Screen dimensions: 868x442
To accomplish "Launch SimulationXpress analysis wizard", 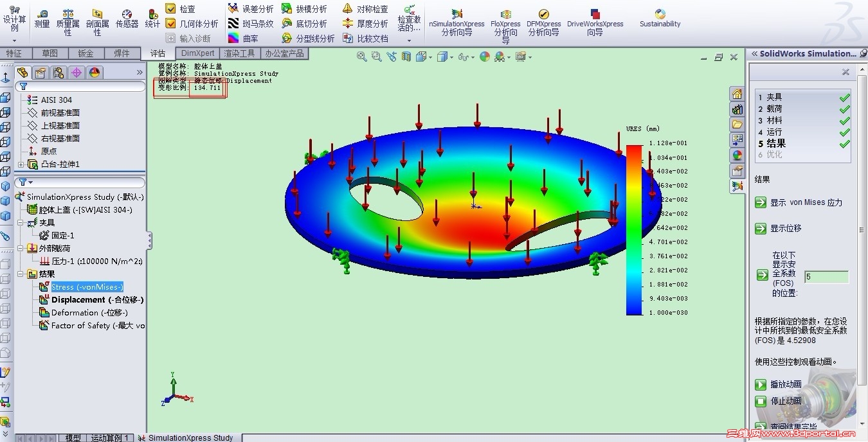I will pos(457,22).
